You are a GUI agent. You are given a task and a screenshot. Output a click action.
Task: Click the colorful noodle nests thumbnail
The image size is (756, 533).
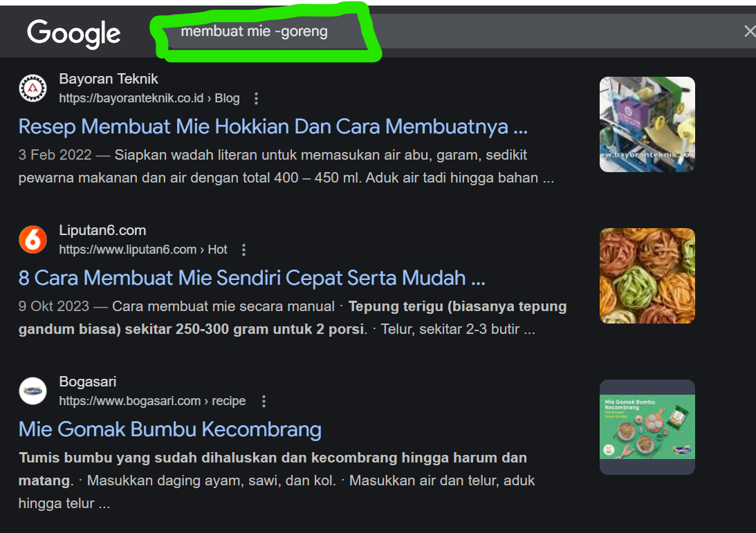pyautogui.click(x=647, y=276)
